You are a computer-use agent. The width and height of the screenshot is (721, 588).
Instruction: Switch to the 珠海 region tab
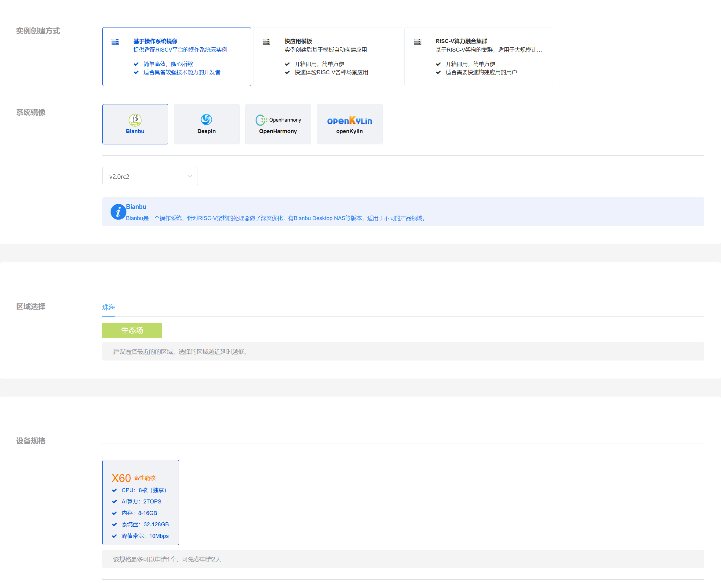pos(108,307)
